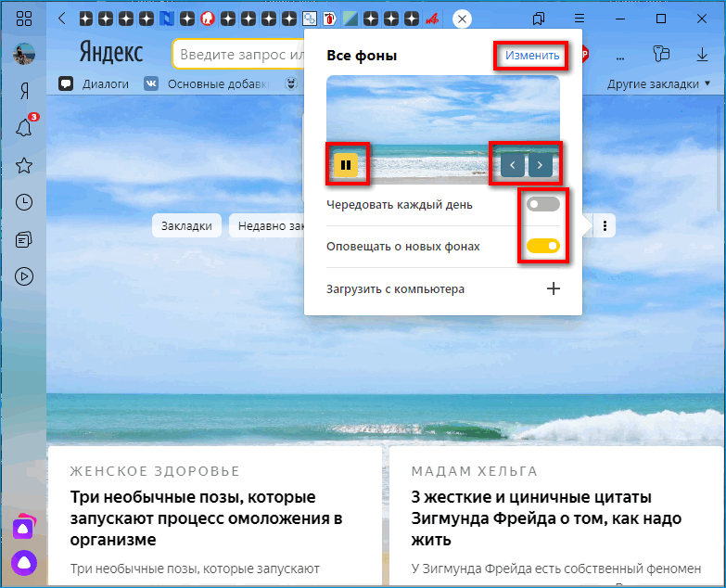Open the Закладки button on page
Viewport: 726px width, 588px height.
[x=186, y=225]
